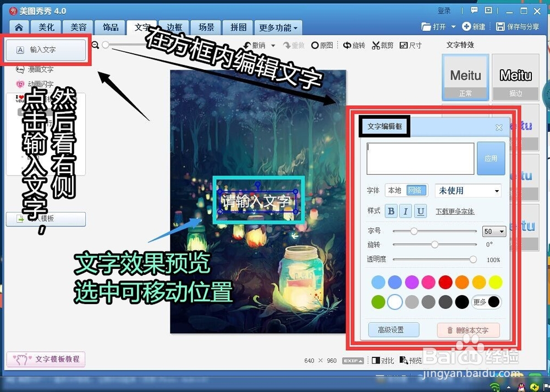Click the 输入文字 button
The height and width of the screenshot is (392, 550).
click(x=46, y=50)
